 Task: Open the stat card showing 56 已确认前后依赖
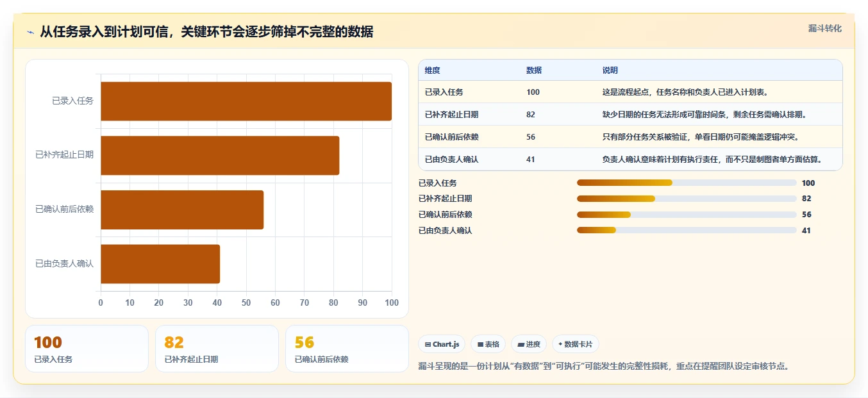[347, 349]
